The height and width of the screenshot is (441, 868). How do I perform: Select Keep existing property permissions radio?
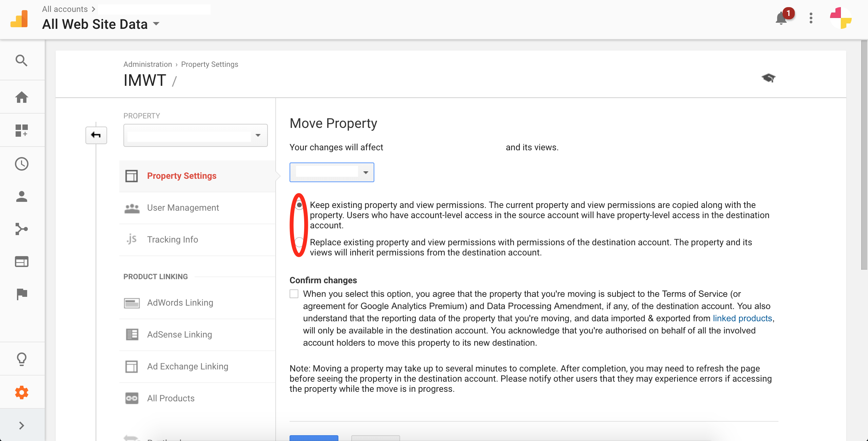299,205
